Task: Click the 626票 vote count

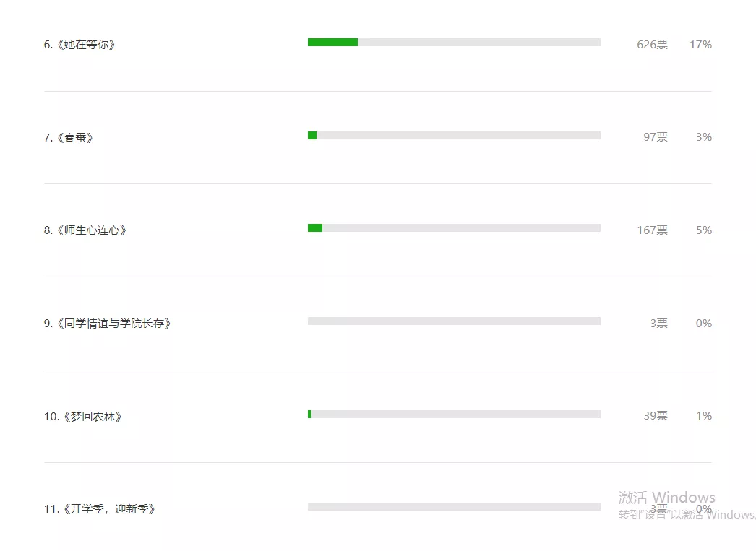Action: pos(652,45)
